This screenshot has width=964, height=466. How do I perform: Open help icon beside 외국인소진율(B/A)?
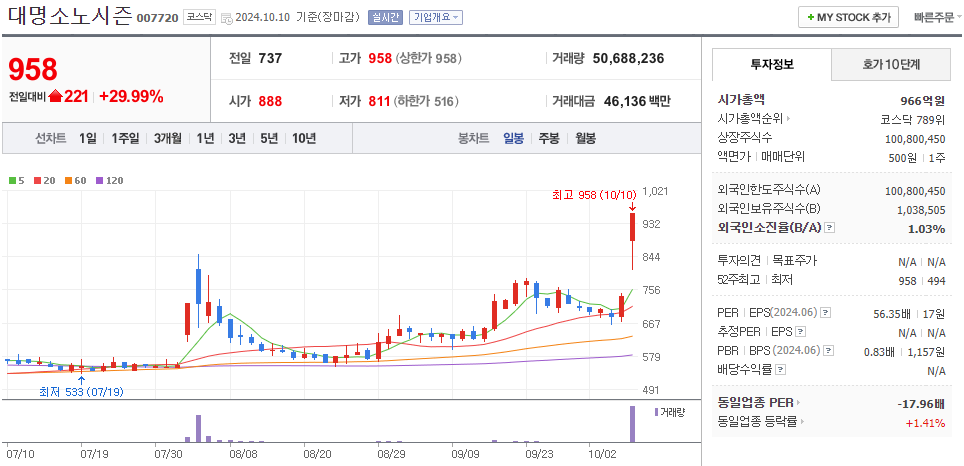tap(829, 228)
